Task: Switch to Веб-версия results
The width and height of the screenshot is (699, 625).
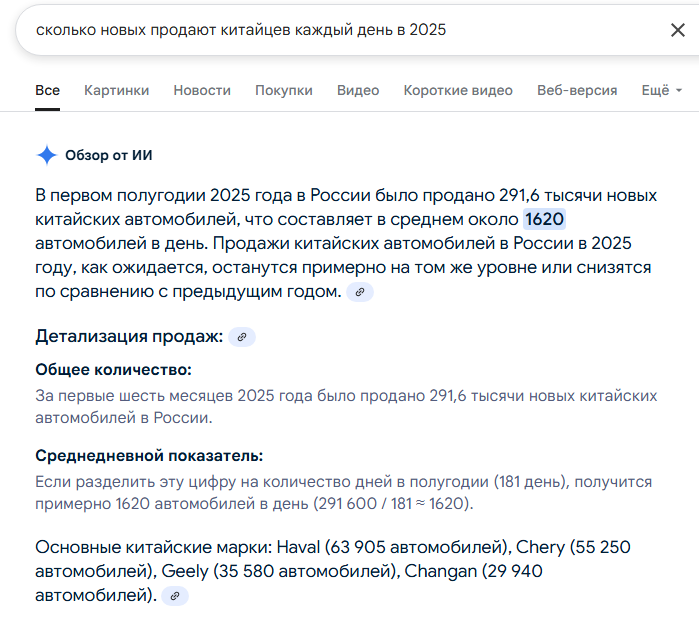Action: [x=577, y=90]
